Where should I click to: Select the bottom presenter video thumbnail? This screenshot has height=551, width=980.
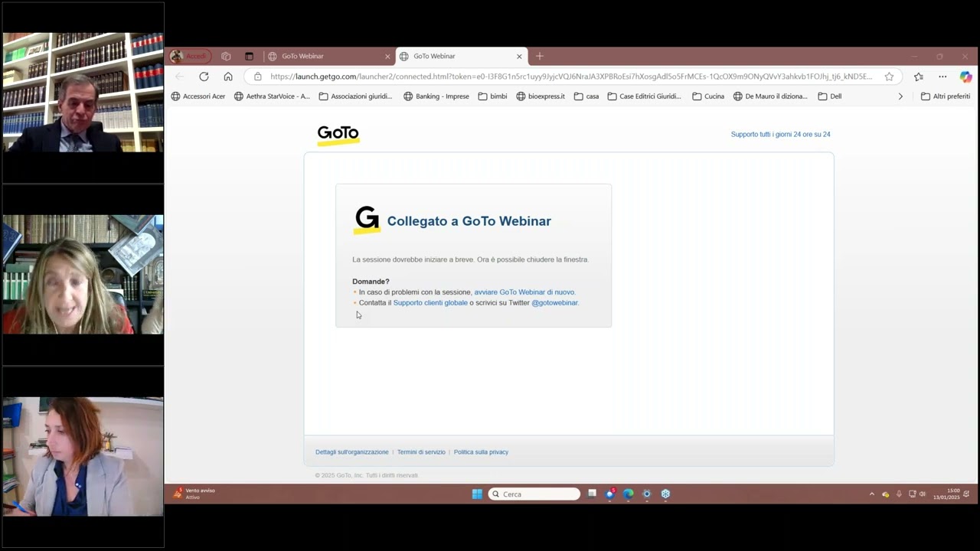(83, 456)
